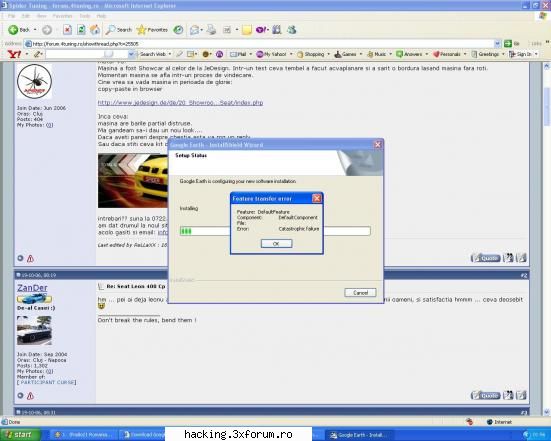551x441 pixels.
Task: Click the Mail envelope toolbar icon
Action: click(194, 30)
